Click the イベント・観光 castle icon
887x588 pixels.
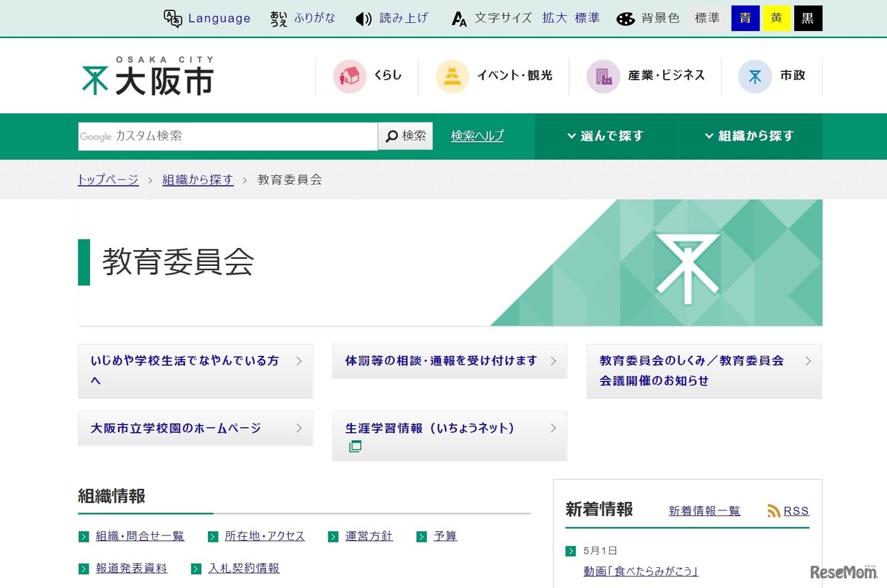pyautogui.click(x=452, y=76)
